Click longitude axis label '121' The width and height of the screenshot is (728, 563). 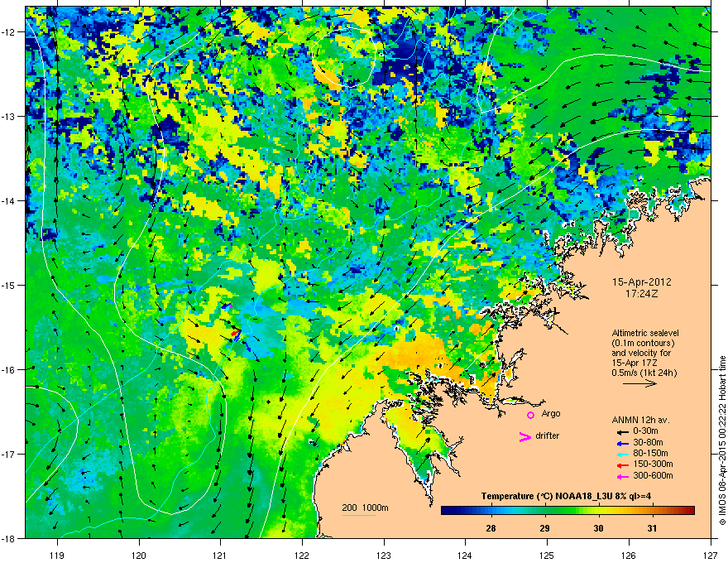(x=220, y=555)
